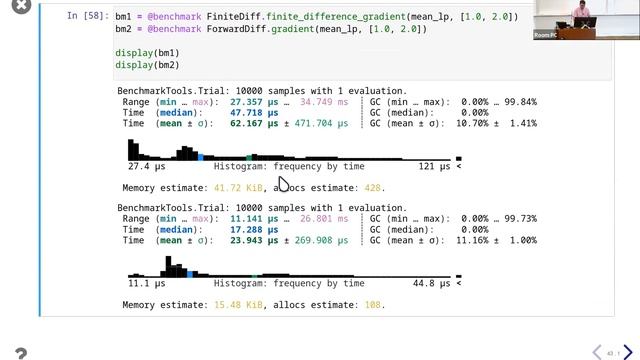Close the slideshow with the X icon
640x360 pixels.
(x=21, y=5)
